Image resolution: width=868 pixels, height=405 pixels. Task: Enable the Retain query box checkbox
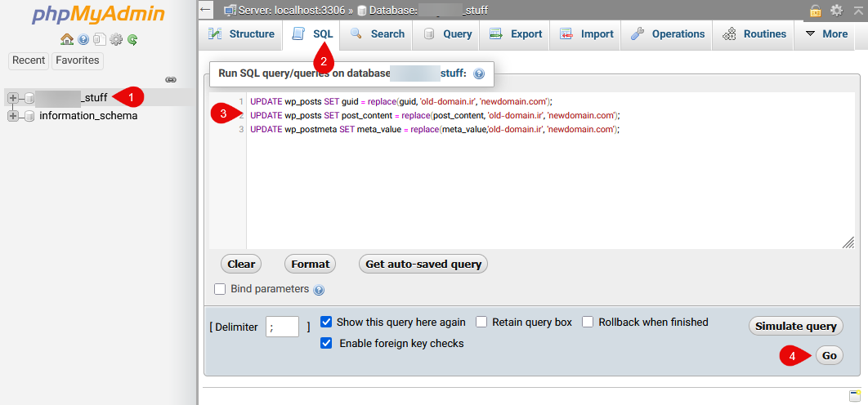(481, 322)
